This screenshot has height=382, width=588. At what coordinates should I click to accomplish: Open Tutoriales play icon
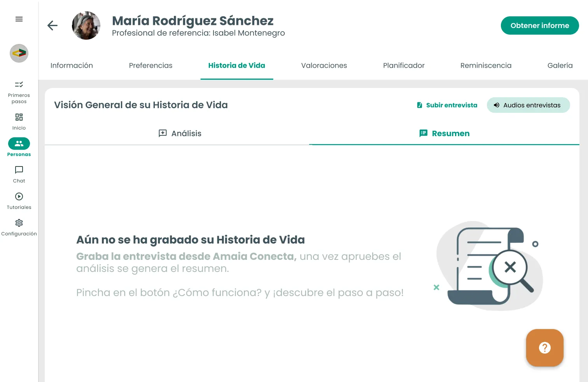coord(19,196)
